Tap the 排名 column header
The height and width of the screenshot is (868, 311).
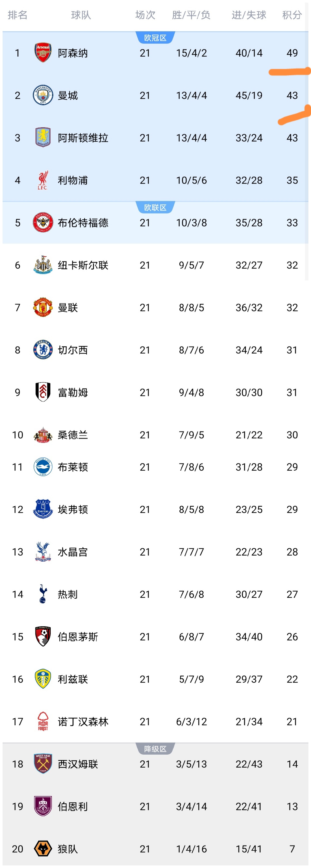coord(18,15)
